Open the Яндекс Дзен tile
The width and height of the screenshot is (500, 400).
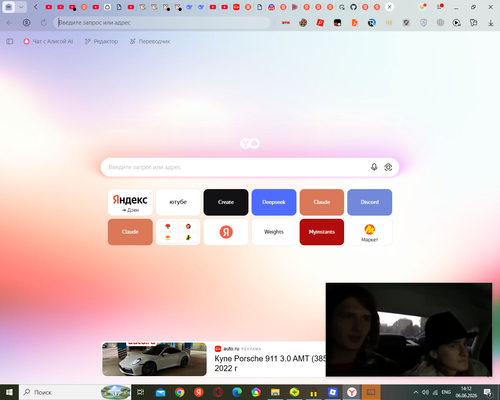click(130, 202)
